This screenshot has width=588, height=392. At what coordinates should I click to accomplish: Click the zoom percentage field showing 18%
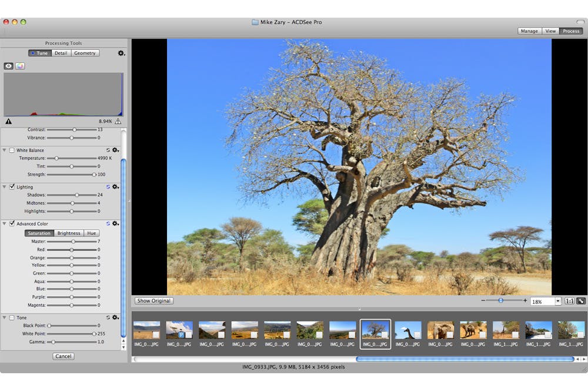pyautogui.click(x=543, y=301)
